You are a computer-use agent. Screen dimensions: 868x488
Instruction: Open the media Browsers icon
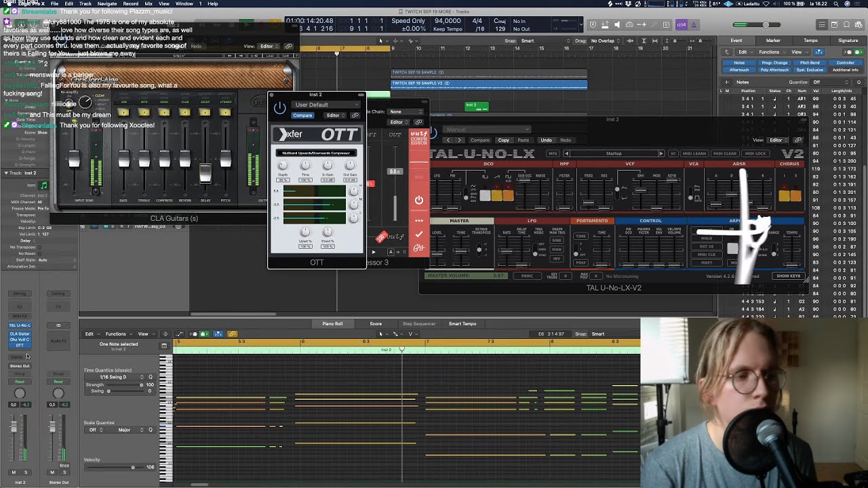(859, 25)
